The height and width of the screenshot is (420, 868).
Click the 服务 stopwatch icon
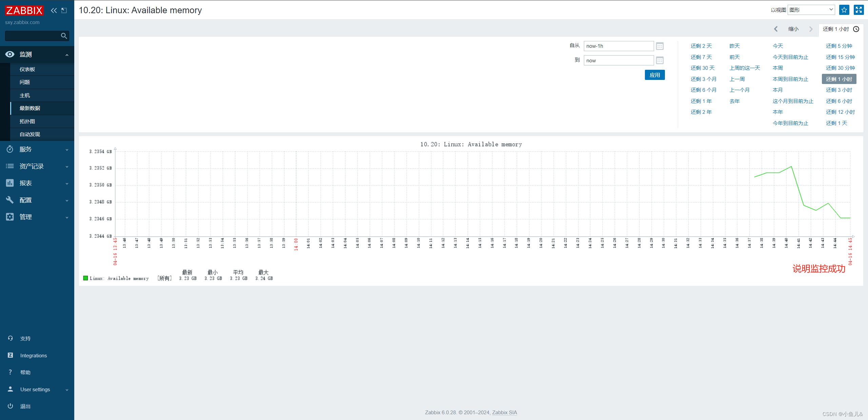point(10,149)
